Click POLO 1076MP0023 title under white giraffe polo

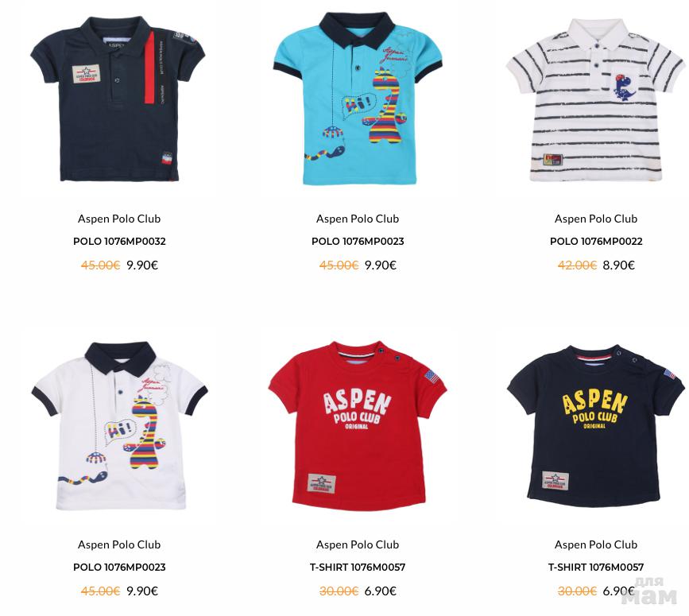(119, 568)
